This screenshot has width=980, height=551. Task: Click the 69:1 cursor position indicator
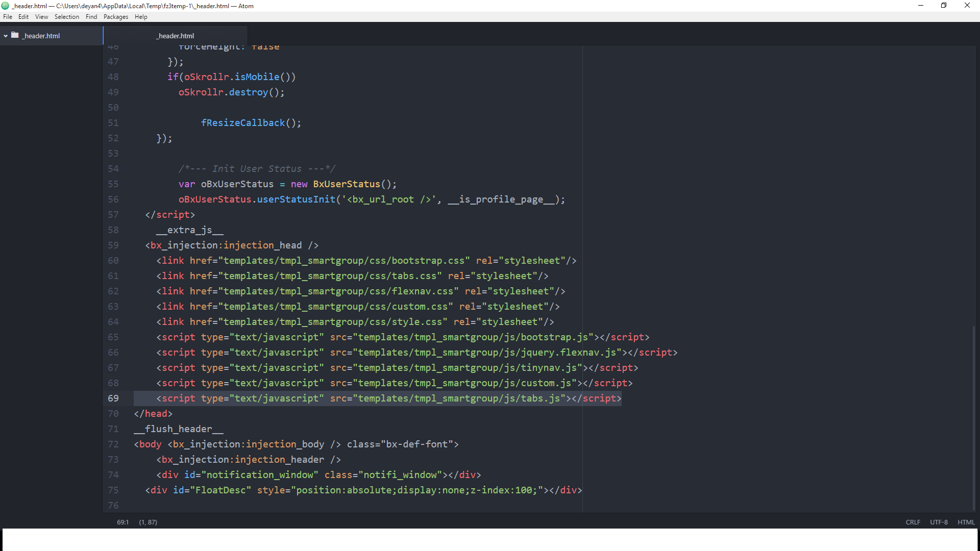[x=122, y=522]
